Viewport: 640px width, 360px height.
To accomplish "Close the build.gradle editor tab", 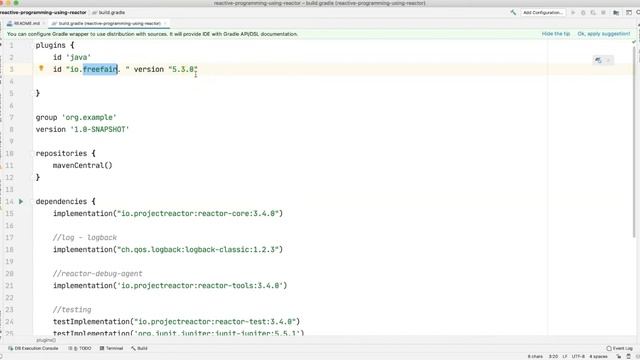I will point(165,24).
